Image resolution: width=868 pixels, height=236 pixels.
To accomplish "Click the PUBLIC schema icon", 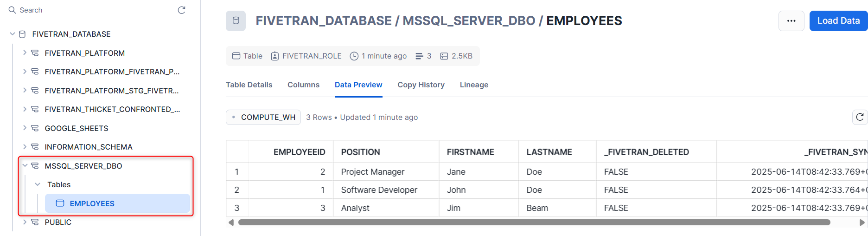I will coord(35,222).
